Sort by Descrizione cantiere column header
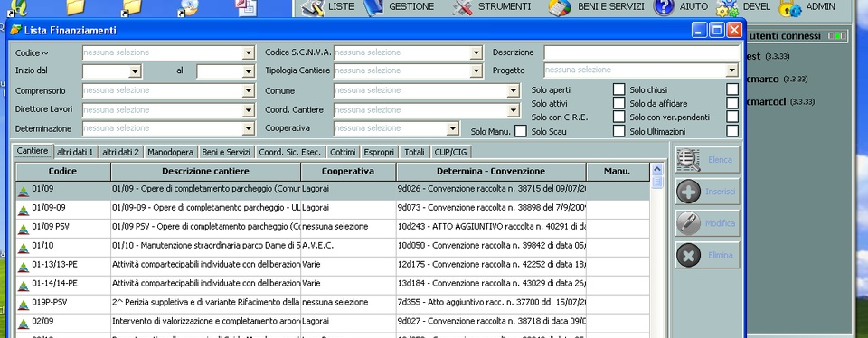Image resolution: width=868 pixels, height=338 pixels. [x=205, y=172]
